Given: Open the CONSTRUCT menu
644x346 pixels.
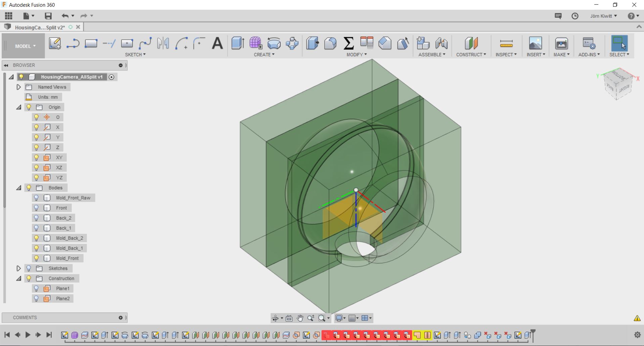Looking at the screenshot, I should (x=471, y=54).
